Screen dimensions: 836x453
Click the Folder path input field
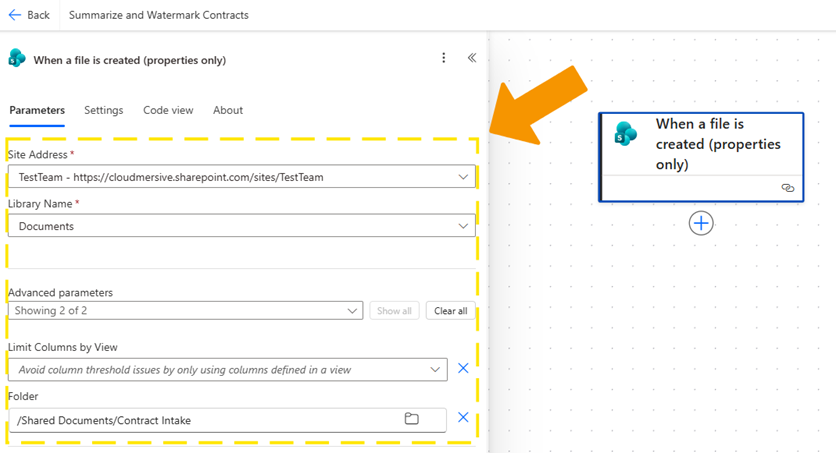click(x=228, y=420)
